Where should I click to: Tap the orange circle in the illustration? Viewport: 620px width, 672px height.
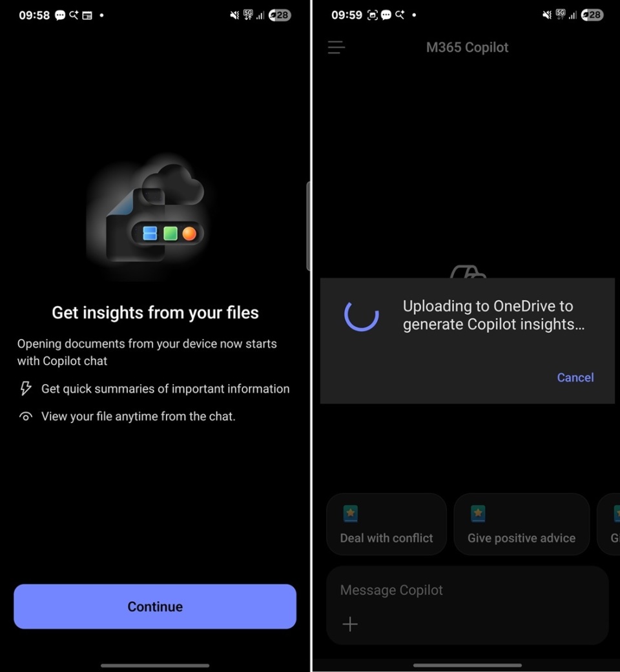(x=189, y=234)
